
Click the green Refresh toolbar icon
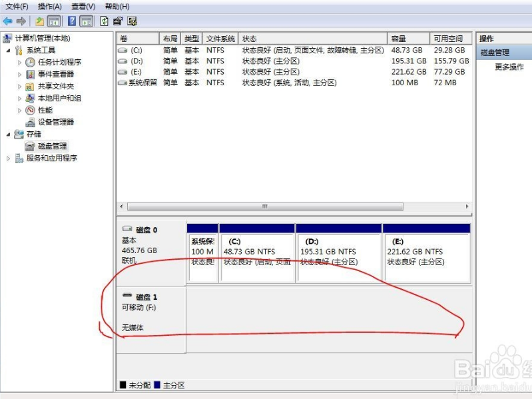(104, 21)
